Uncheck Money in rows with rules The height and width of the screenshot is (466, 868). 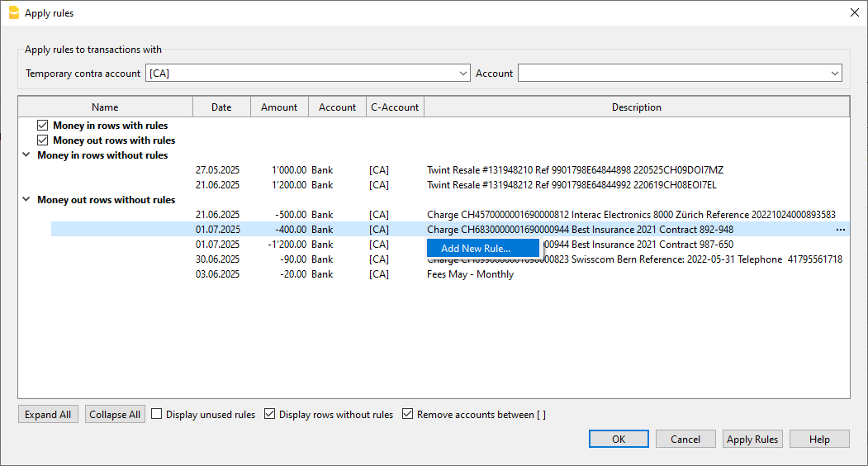tap(43, 126)
